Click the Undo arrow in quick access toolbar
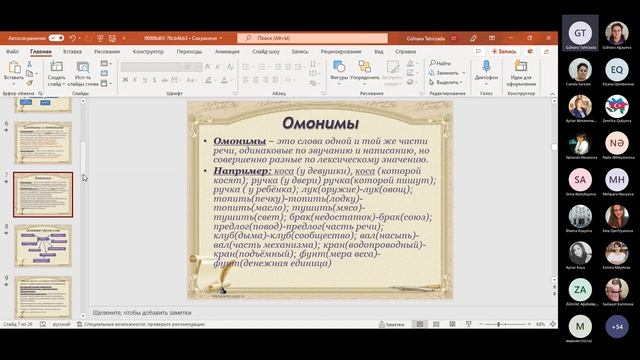This screenshot has width=640, height=360. point(73,38)
